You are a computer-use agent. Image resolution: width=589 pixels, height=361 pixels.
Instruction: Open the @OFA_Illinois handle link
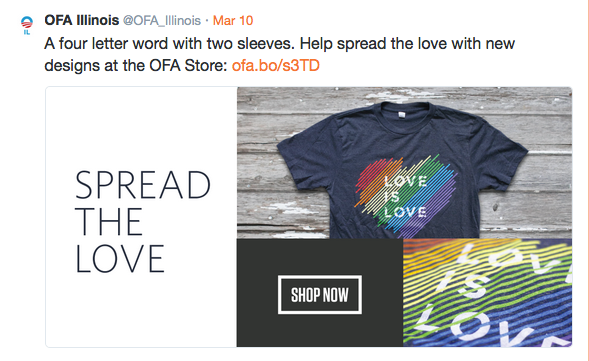coord(162,20)
